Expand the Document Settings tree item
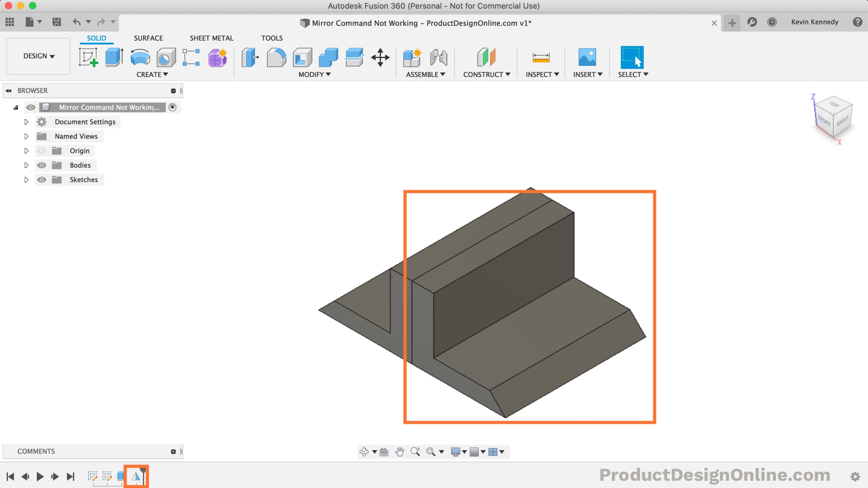This screenshot has width=868, height=488. click(26, 122)
